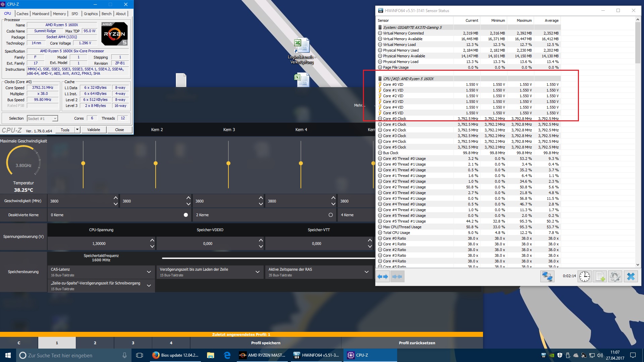The image size is (644, 362).
Task: Open Aktive Zeitspanne der RAS dropdown
Action: point(366,272)
